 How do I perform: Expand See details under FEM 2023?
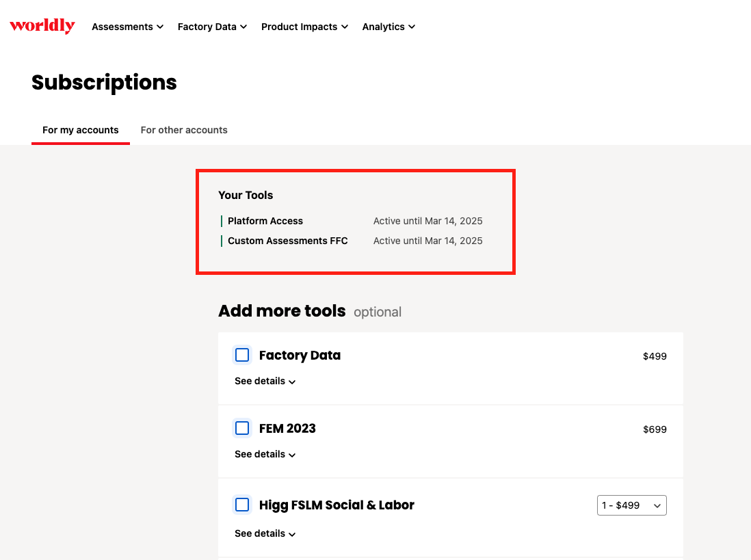(x=265, y=454)
